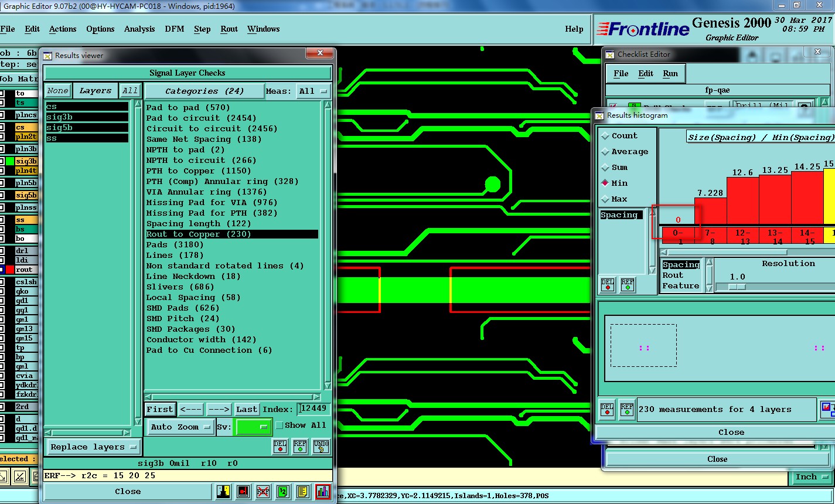Click the black and yellow silhouette icon
835x504 pixels.
pos(223,492)
